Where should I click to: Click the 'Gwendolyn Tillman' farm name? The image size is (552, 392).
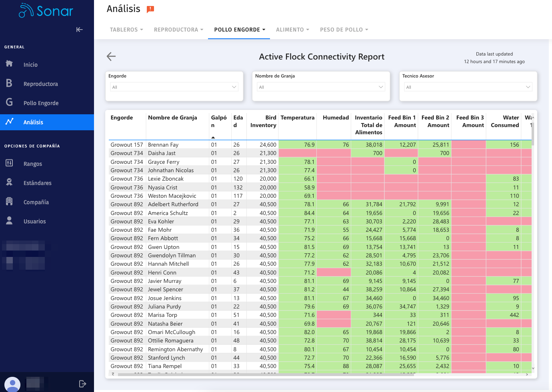point(172,255)
